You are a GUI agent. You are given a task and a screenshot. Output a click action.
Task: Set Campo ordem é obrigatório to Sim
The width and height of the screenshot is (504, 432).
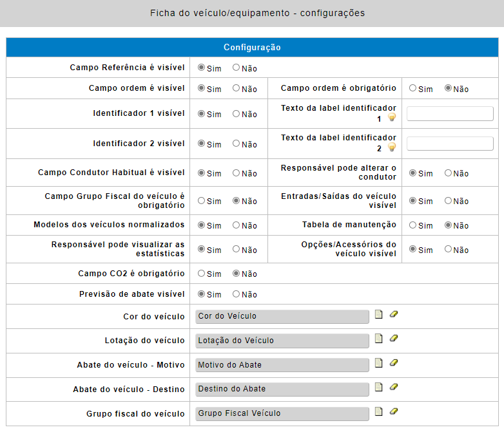(x=413, y=89)
